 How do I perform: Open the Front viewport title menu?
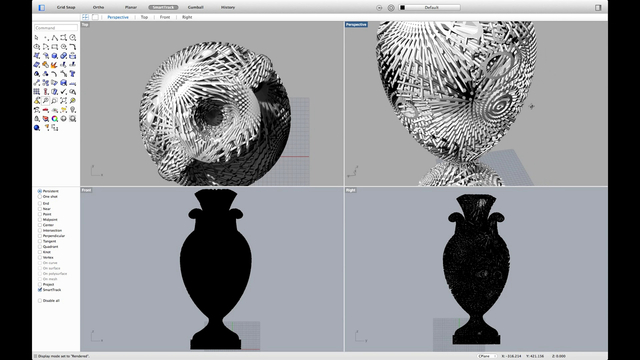[86, 190]
